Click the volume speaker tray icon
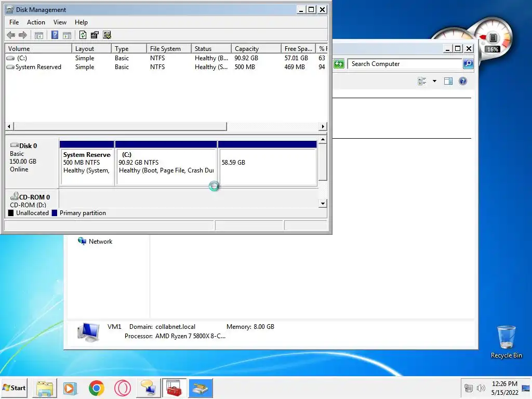Viewport: 532px width, 399px height. tap(481, 388)
